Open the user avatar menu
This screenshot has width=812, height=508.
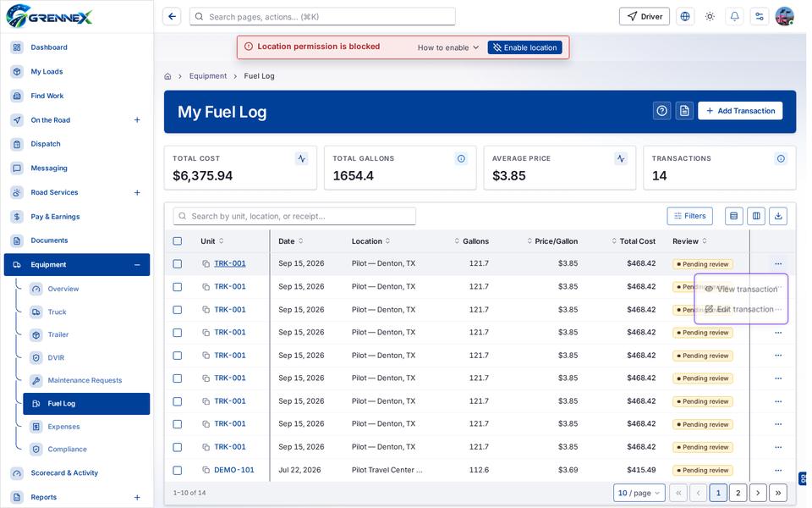coord(785,17)
